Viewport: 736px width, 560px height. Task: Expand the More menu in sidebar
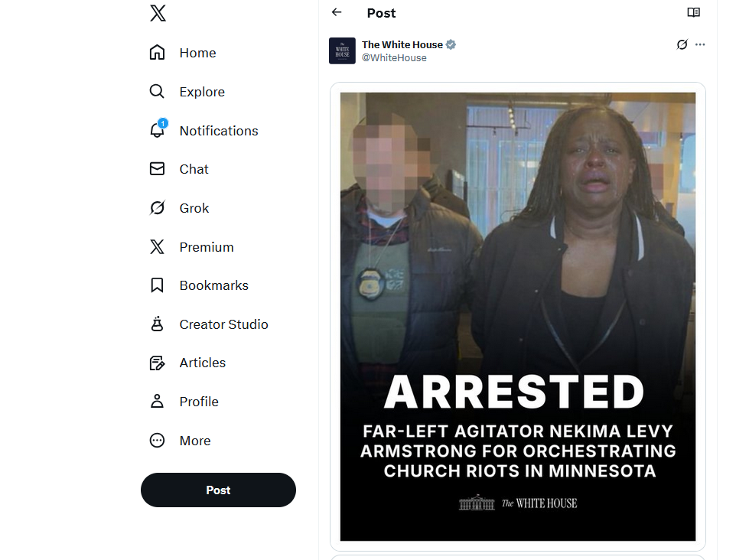pyautogui.click(x=181, y=441)
